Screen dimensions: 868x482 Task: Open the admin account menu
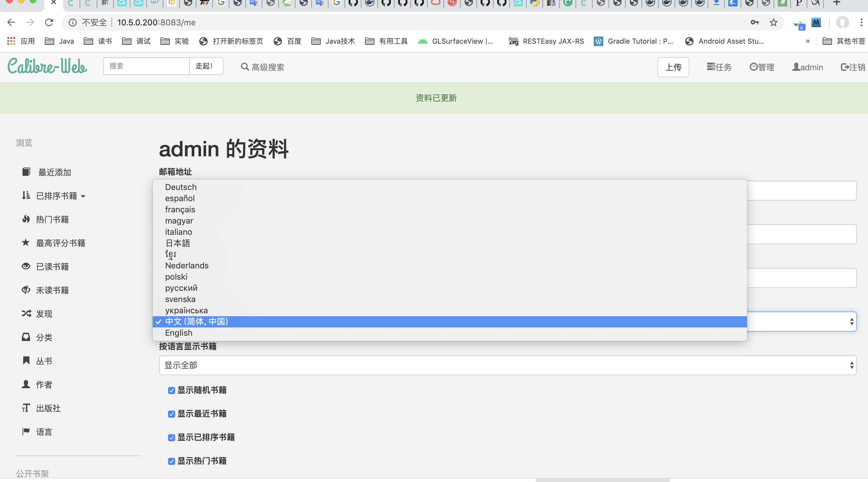pos(807,67)
